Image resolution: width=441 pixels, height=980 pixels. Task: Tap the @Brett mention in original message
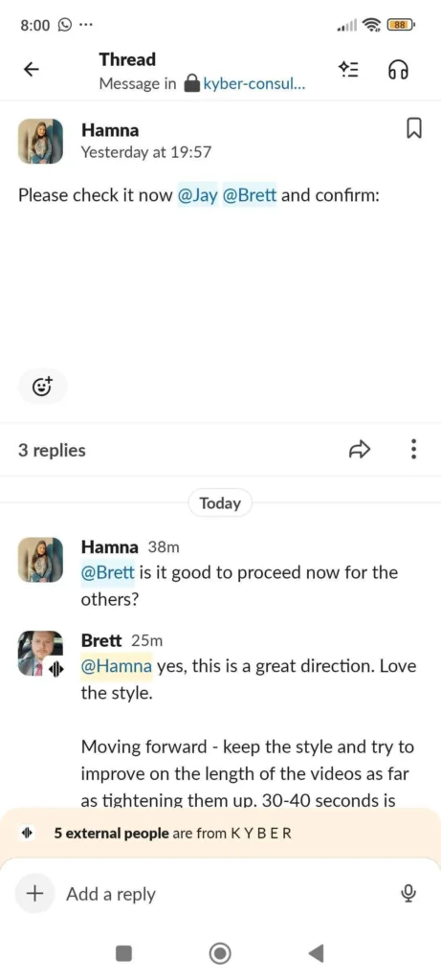pyautogui.click(x=250, y=195)
